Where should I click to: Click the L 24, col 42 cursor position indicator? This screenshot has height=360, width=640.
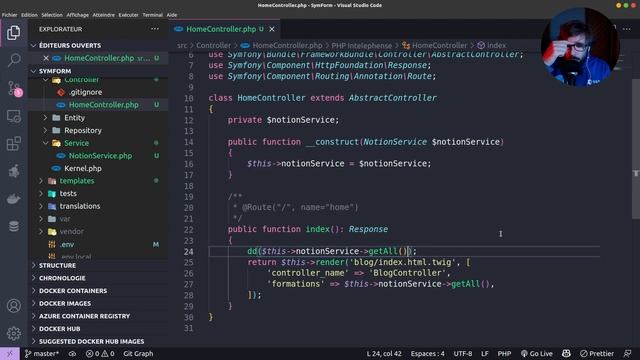(x=384, y=353)
